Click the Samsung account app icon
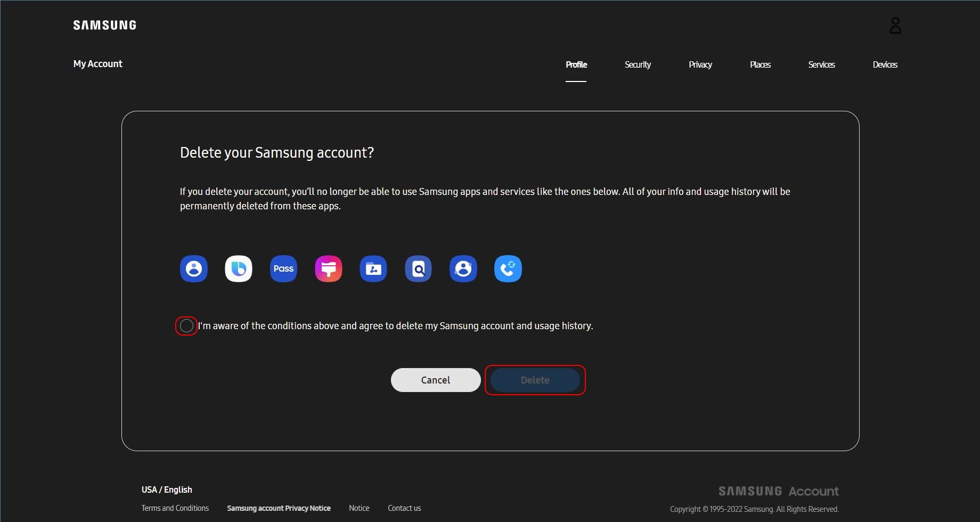This screenshot has height=522, width=980. point(194,269)
